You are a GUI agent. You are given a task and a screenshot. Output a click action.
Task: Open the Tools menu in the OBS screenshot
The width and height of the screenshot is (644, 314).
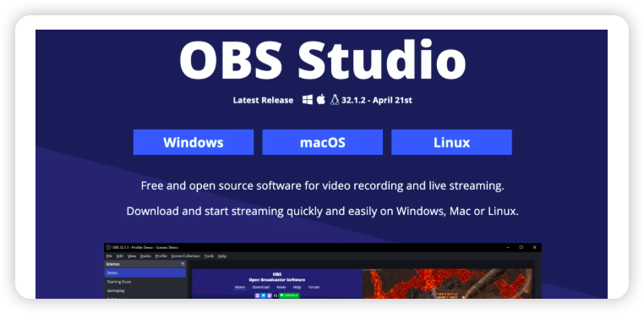pyautogui.click(x=209, y=256)
